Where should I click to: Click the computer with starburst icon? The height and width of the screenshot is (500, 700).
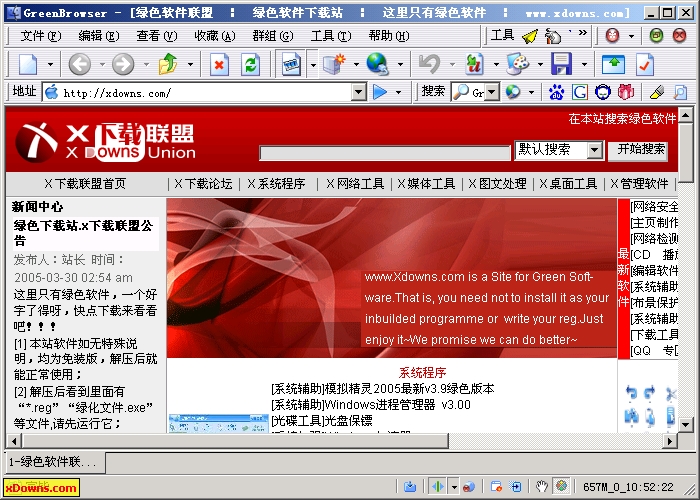(x=334, y=64)
